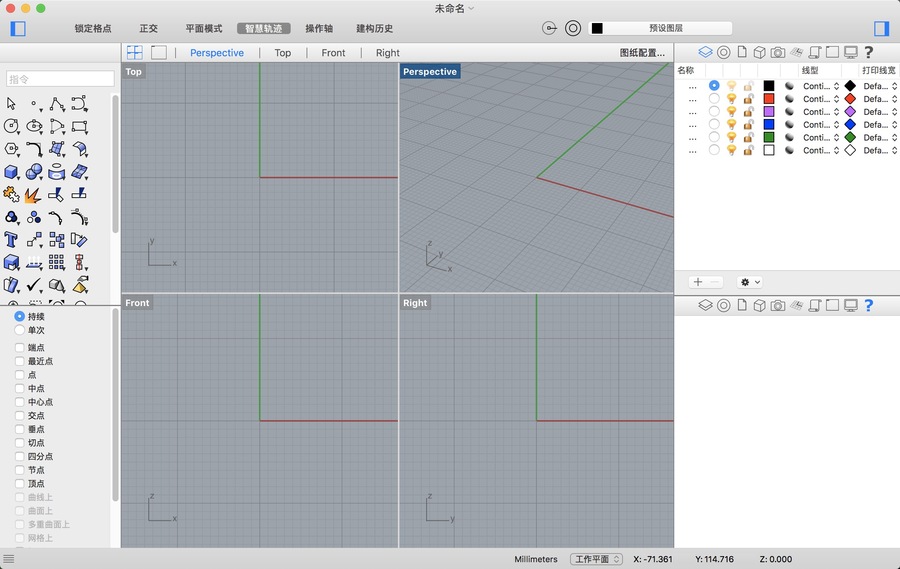This screenshot has width=900, height=569.
Task: Enable the 四分点 quadrant snap checkbox
Action: pos(20,456)
